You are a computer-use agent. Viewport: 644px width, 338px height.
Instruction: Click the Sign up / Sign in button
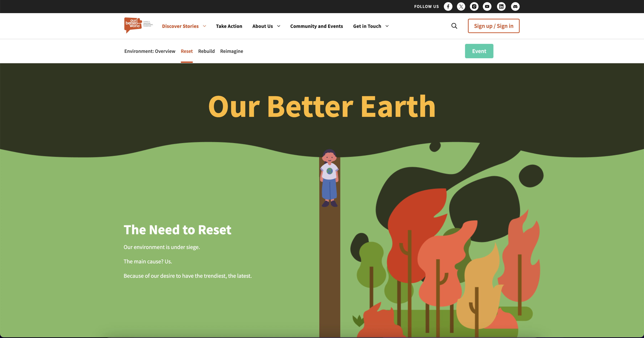click(x=493, y=26)
